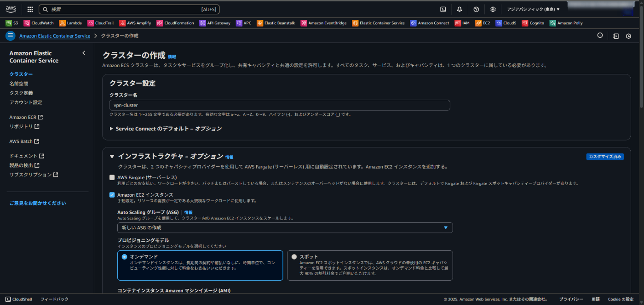Collapse the ECS side navigation
This screenshot has height=305, width=644.
[x=84, y=53]
